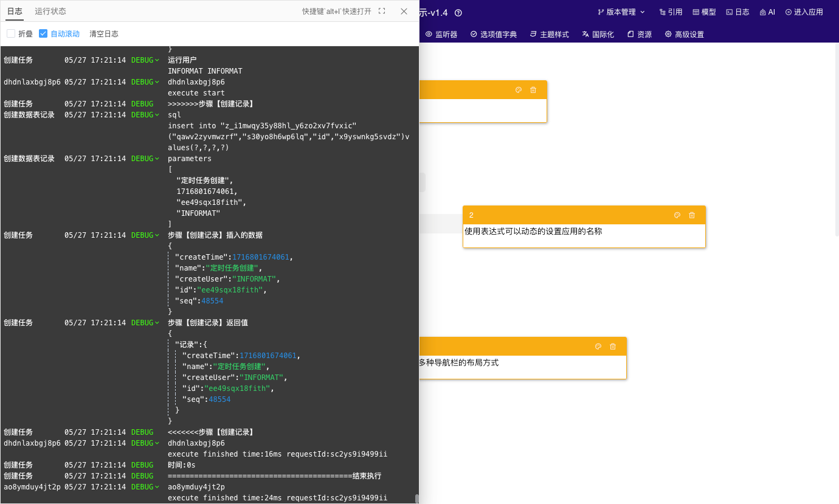Expand the 版本管理 dropdown menu
The height and width of the screenshot is (504, 839).
[621, 12]
